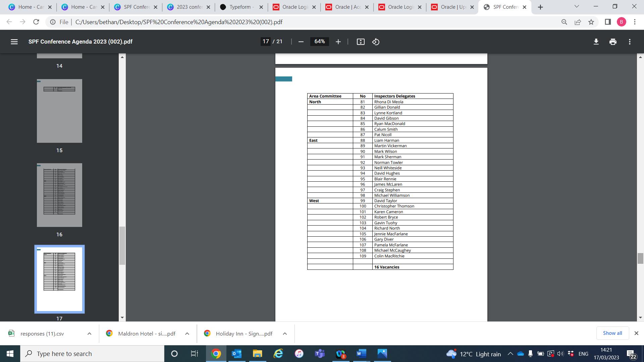Expand options for Maldron Hotel pdf download
Screen dimensions: 644x362
click(x=187, y=334)
